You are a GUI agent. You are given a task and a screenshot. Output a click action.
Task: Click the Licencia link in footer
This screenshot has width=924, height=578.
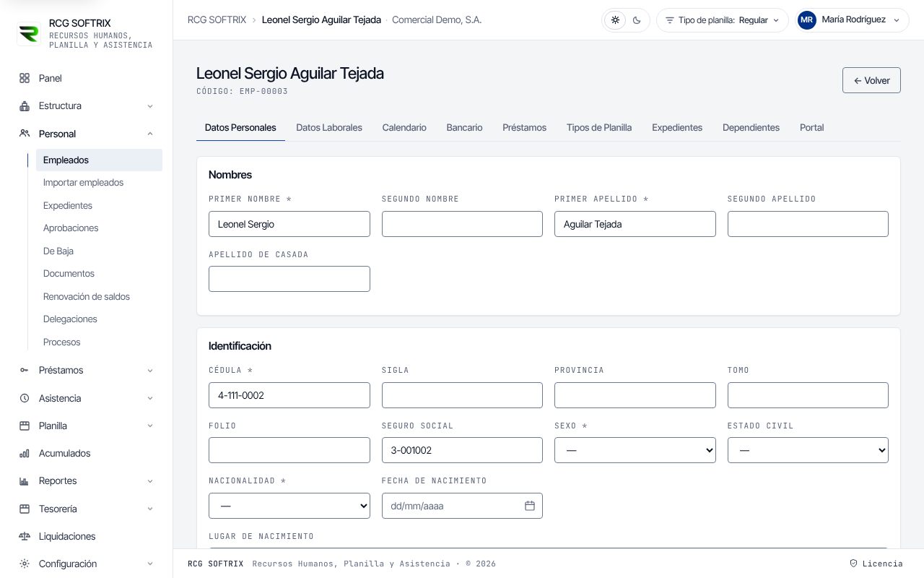(876, 564)
